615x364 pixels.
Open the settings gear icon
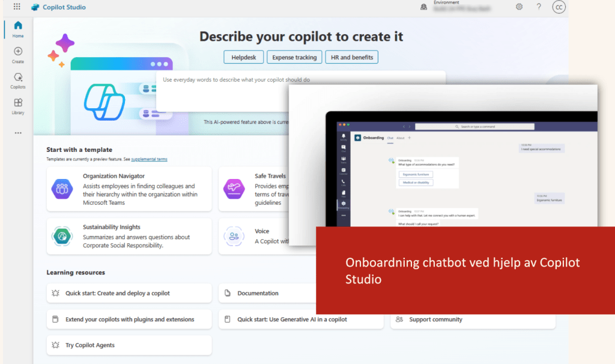click(520, 7)
